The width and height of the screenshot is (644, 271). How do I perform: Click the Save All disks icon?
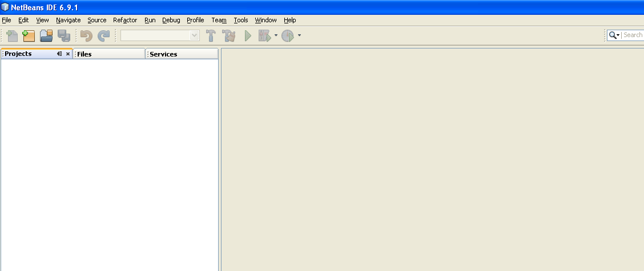(64, 36)
